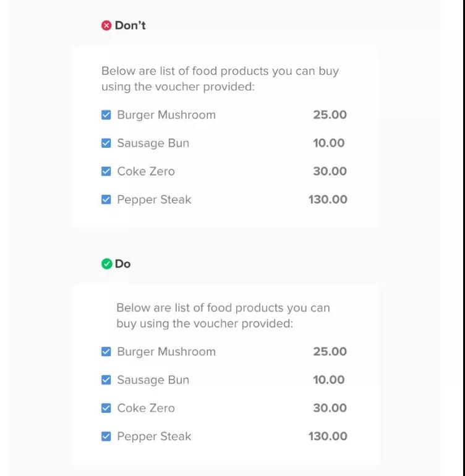465x476 pixels.
Task: Click the voucher description text in the Don't card
Action: coord(220,79)
